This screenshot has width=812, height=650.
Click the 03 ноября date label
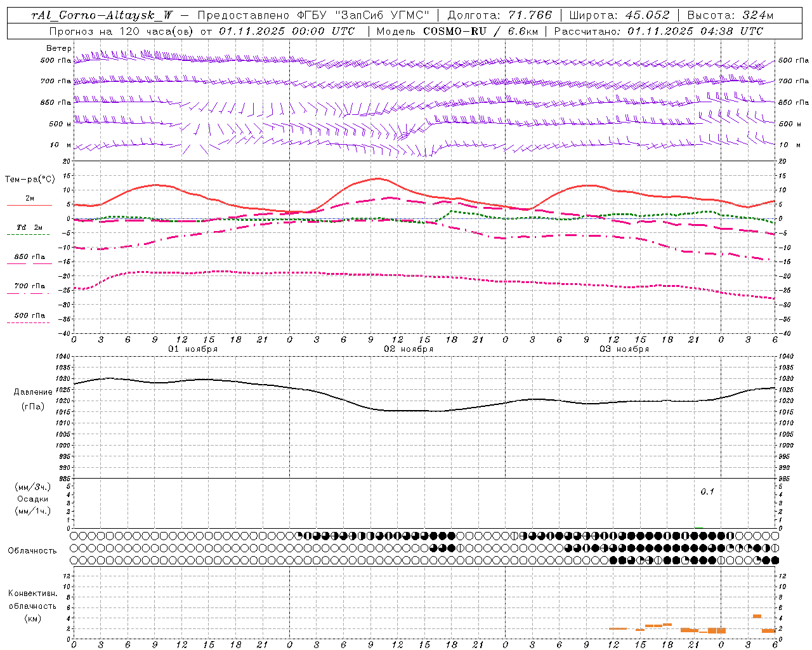pos(624,349)
